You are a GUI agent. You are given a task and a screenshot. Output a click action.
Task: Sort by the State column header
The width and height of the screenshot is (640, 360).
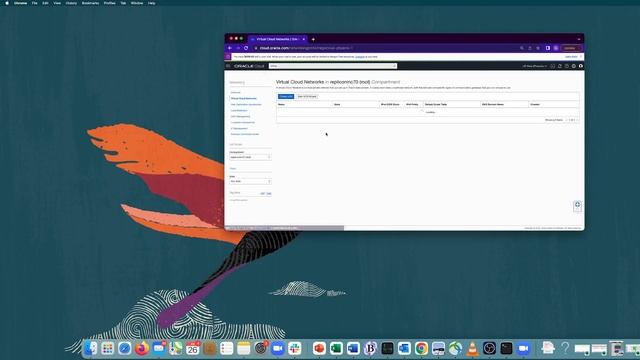click(x=337, y=104)
